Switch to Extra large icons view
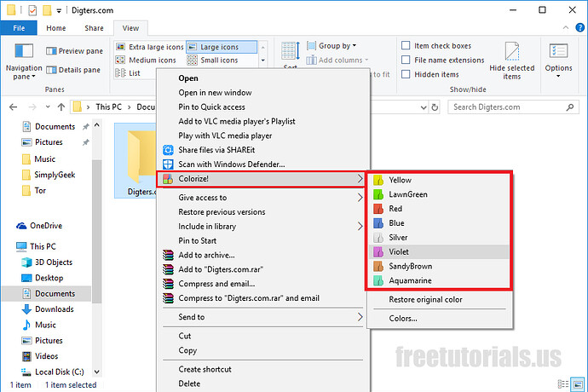 pyautogui.click(x=150, y=47)
